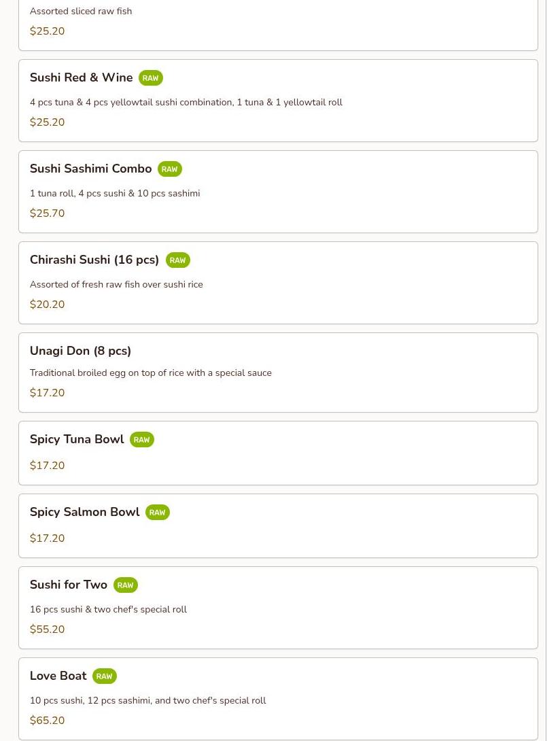Click the RAW badge beside Sushi for Two
The height and width of the screenshot is (741, 560).
(x=125, y=585)
